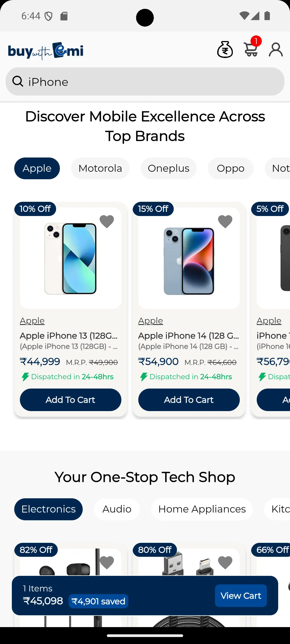This screenshot has height=644, width=290.
Task: Select the Apple brand chip
Action: [37, 168]
